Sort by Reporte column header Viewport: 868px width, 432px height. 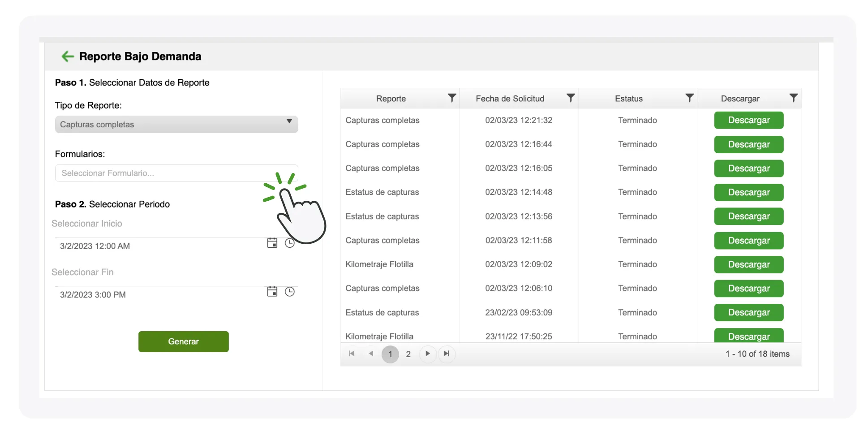click(391, 99)
